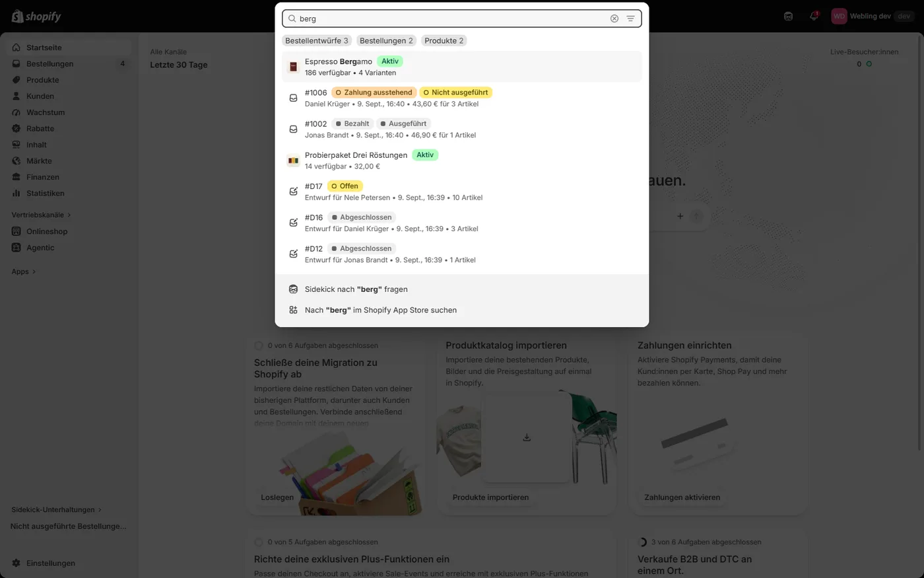Click the 3 von 6 Aufgaben progress indicator
Screen dimensions: 924x578
642,542
